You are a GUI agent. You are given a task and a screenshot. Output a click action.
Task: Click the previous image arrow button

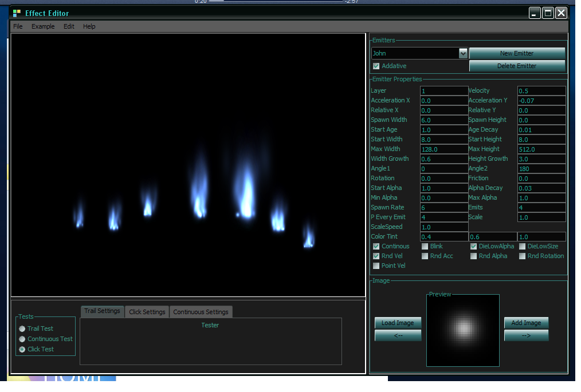398,335
